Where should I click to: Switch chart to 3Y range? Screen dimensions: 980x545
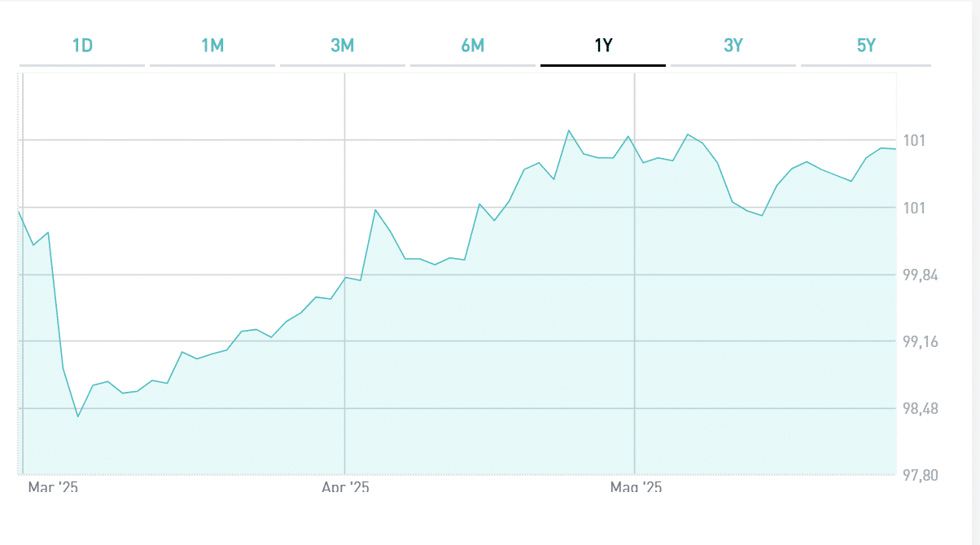(x=733, y=46)
